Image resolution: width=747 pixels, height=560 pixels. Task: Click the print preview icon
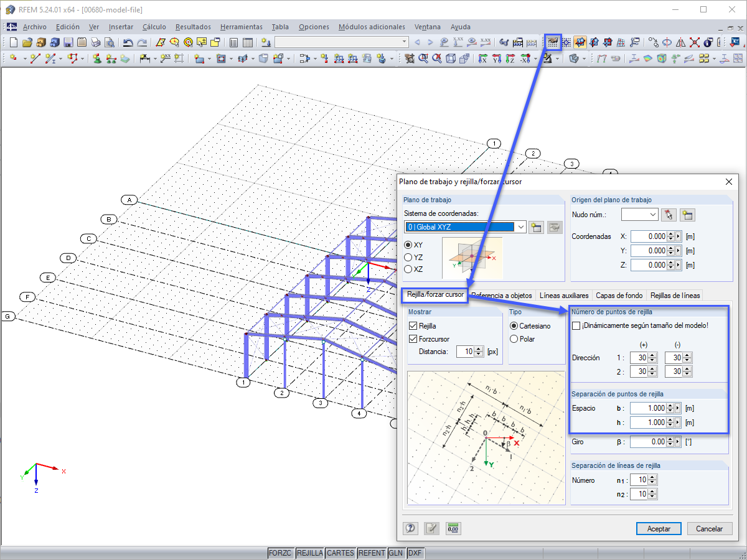click(x=109, y=42)
